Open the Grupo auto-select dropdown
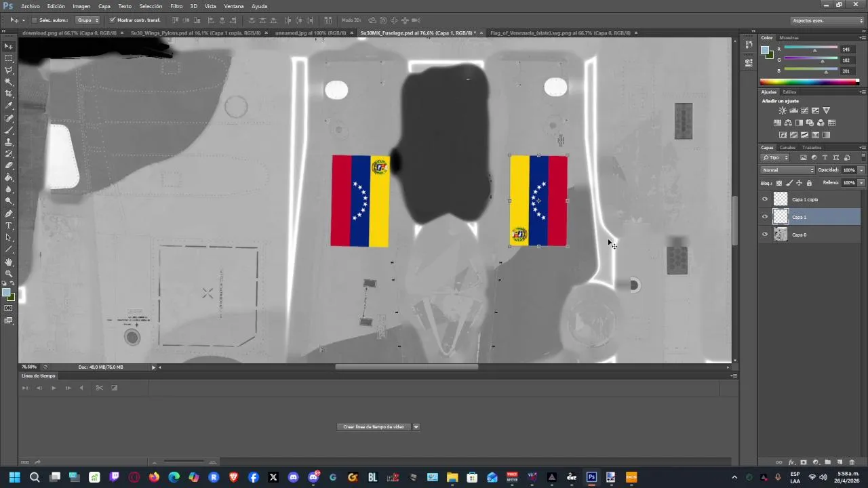 [87, 20]
